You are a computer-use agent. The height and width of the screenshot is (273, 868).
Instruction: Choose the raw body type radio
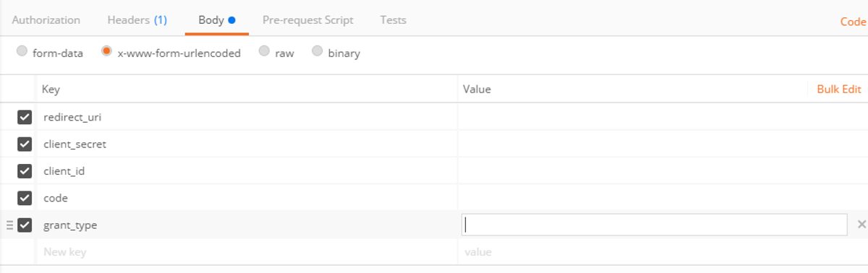(264, 52)
